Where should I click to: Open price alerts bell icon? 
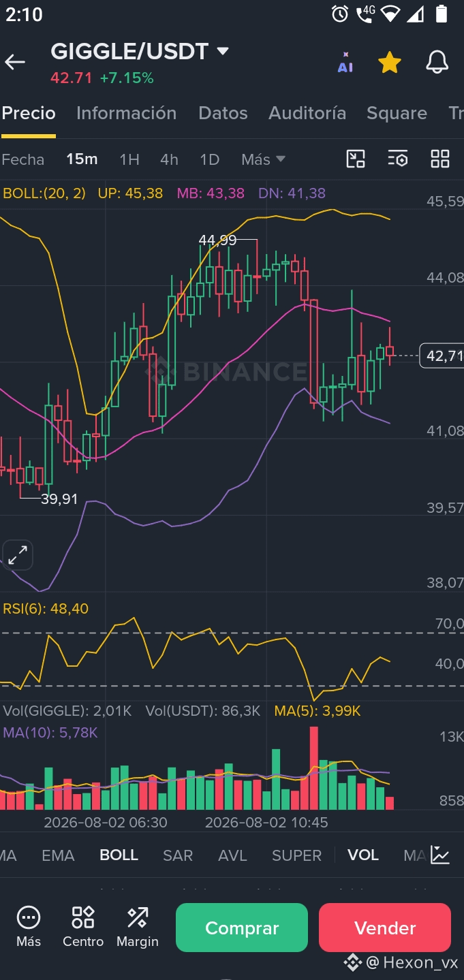click(437, 62)
